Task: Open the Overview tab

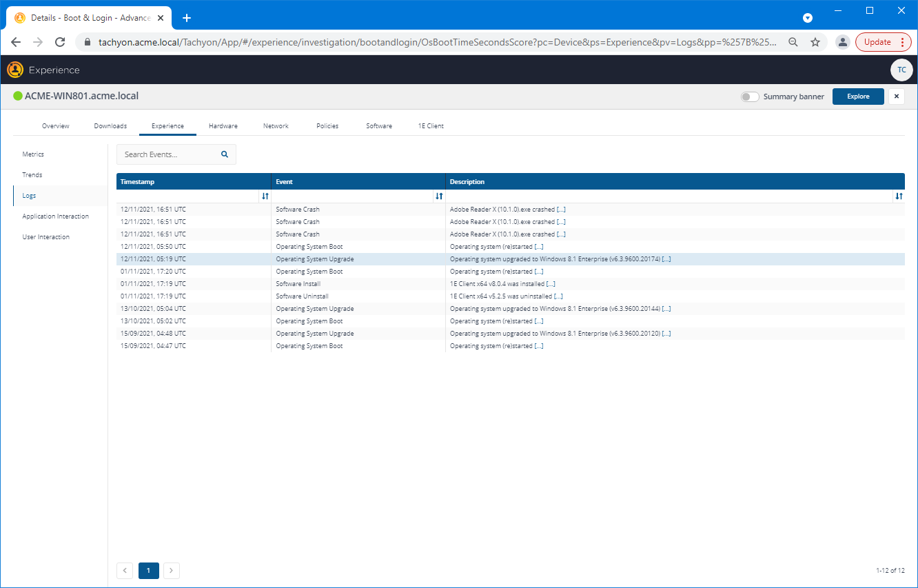Action: [x=56, y=126]
